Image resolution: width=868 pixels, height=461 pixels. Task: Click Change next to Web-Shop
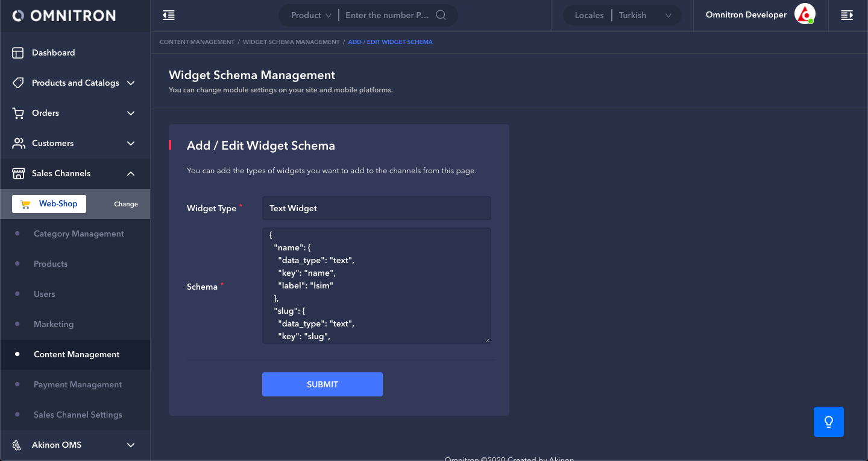[x=126, y=204]
